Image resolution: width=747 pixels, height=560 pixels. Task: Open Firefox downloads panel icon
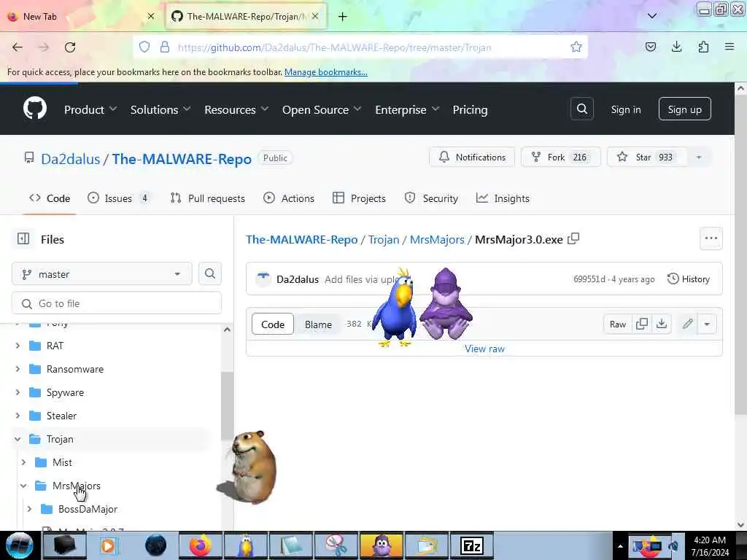[676, 47]
